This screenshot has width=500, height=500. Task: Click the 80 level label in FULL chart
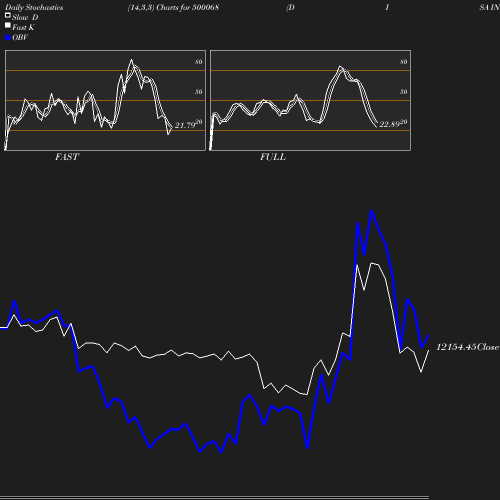[x=404, y=62]
